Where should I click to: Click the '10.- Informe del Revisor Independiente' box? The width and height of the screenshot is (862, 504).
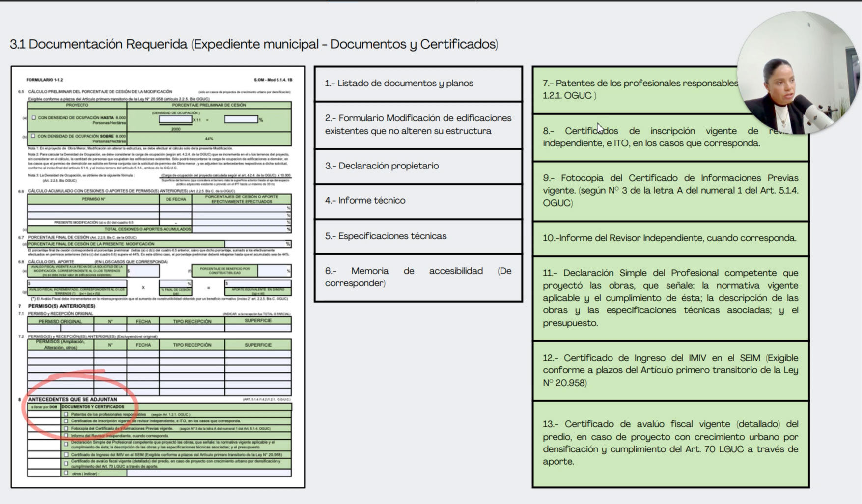(670, 238)
